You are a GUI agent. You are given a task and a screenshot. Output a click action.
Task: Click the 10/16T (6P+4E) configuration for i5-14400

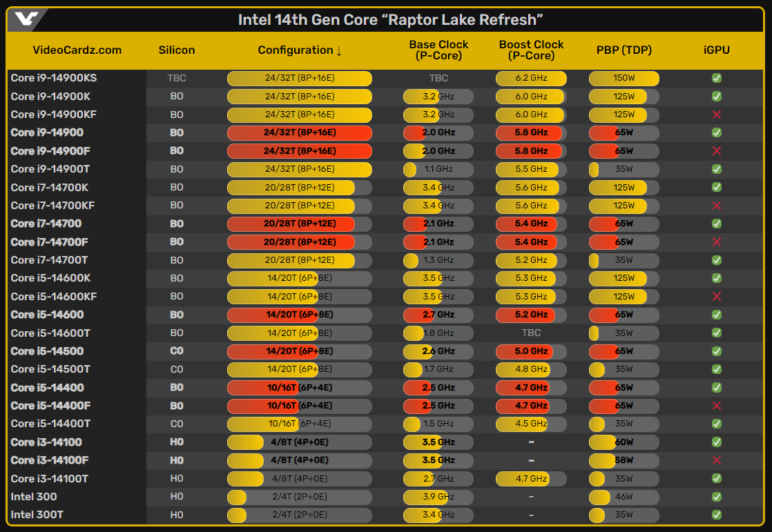[x=300, y=387]
